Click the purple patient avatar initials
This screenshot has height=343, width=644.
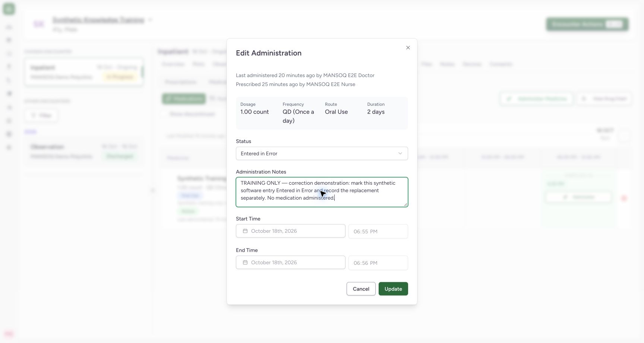tap(39, 24)
